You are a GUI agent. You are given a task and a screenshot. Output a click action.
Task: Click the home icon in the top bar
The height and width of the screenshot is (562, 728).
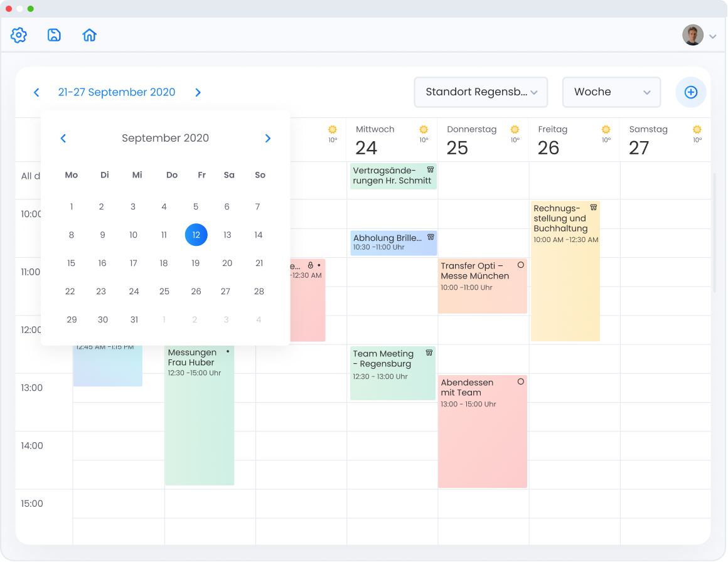point(89,35)
